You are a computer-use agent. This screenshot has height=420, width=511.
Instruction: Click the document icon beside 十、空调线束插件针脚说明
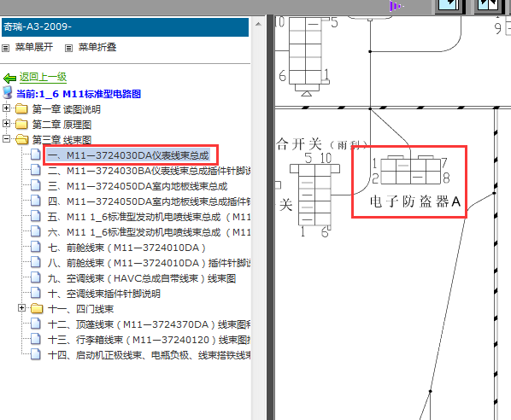(36, 293)
